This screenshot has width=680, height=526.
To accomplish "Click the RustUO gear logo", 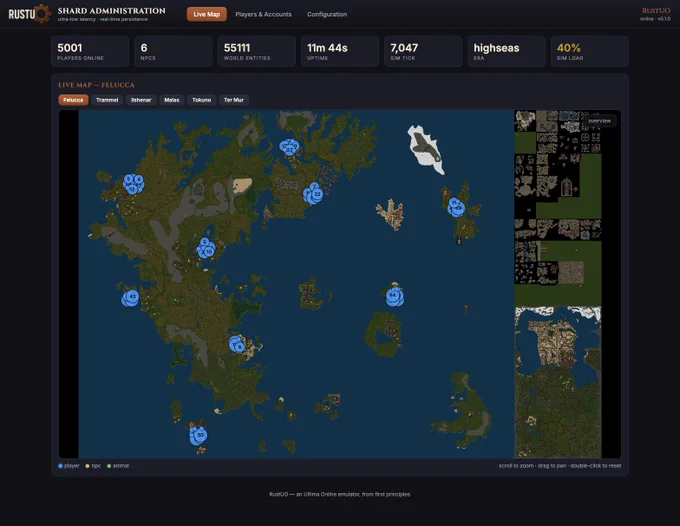I will click(x=29, y=14).
